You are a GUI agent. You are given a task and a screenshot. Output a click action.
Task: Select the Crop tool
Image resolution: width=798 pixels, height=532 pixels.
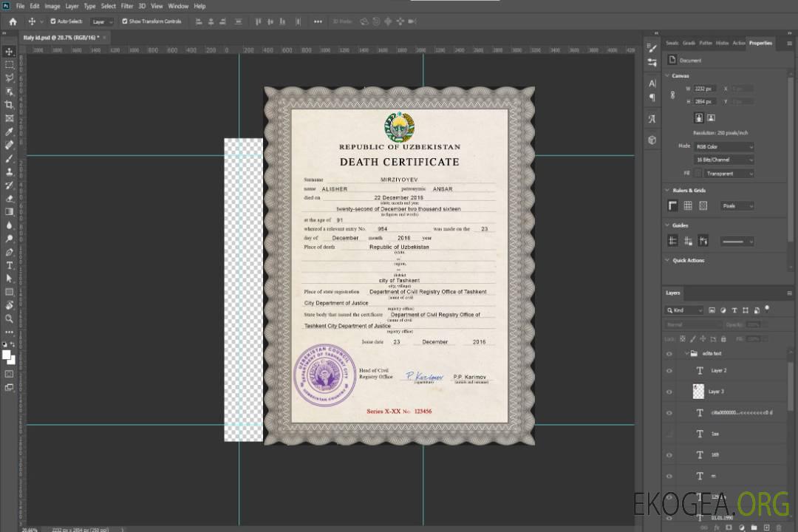tap(10, 105)
